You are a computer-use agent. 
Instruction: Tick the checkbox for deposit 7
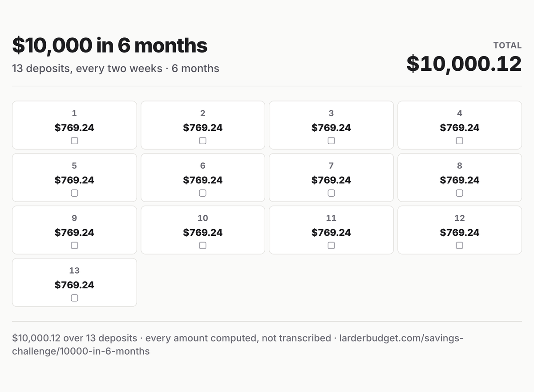click(331, 193)
